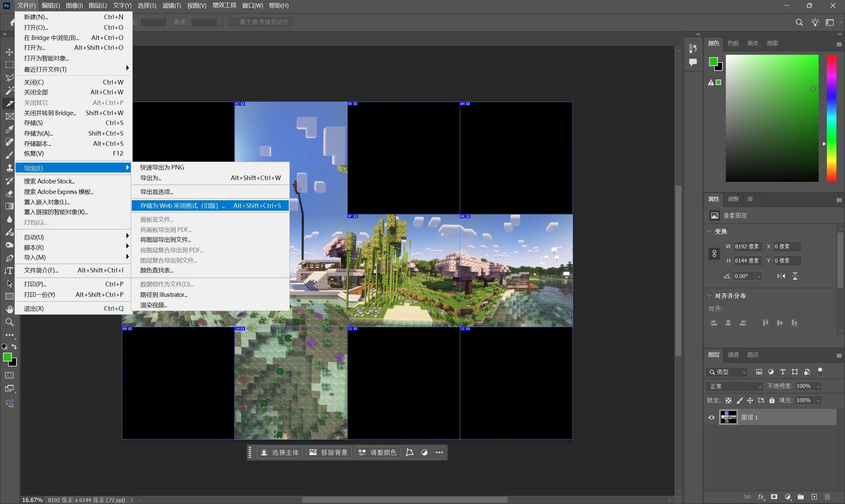Select the Rectangular Marquee tool

point(10,65)
